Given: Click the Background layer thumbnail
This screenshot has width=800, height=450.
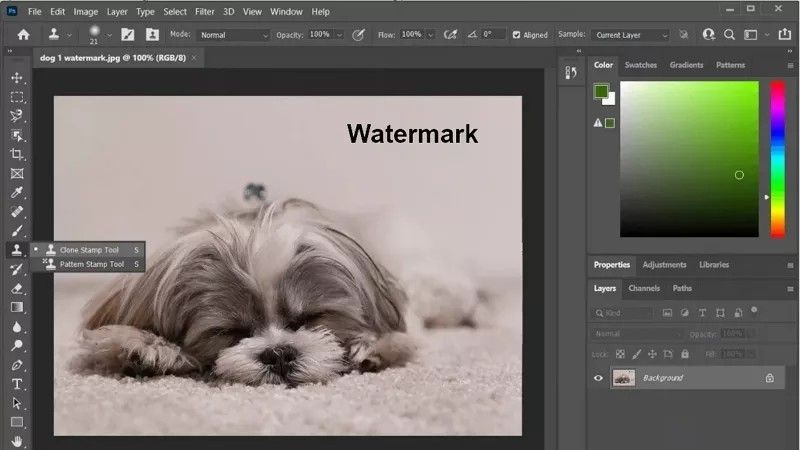Looking at the screenshot, I should [x=623, y=378].
